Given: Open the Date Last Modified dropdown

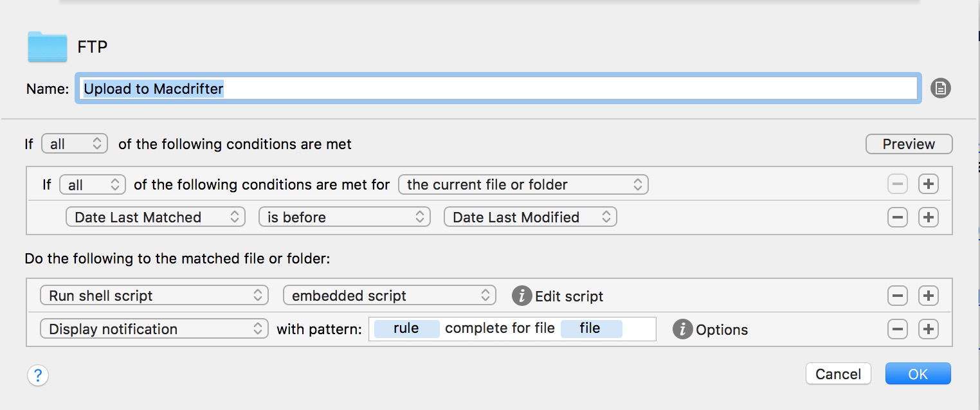Looking at the screenshot, I should click(529, 217).
